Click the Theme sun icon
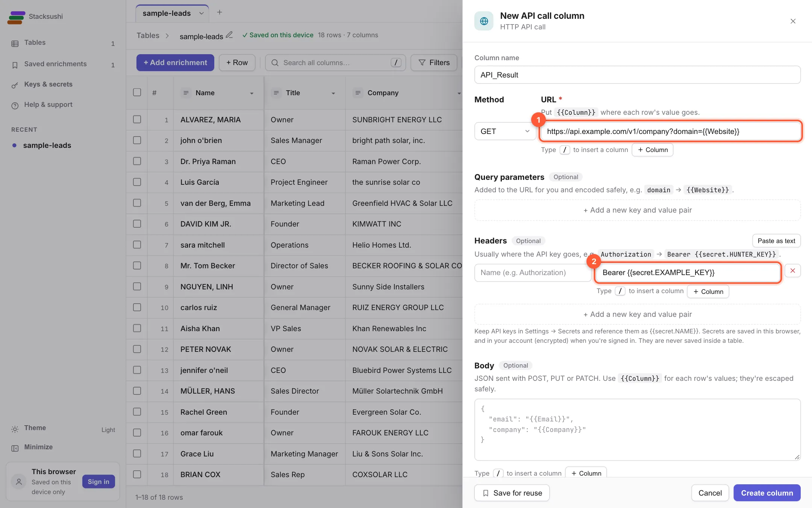812x508 pixels. (15, 429)
